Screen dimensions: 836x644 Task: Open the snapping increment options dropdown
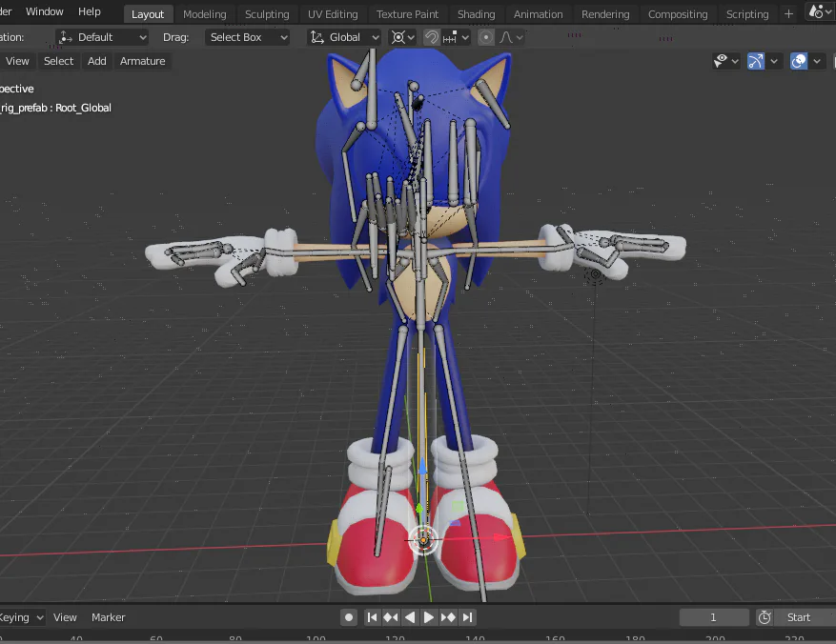pos(456,37)
